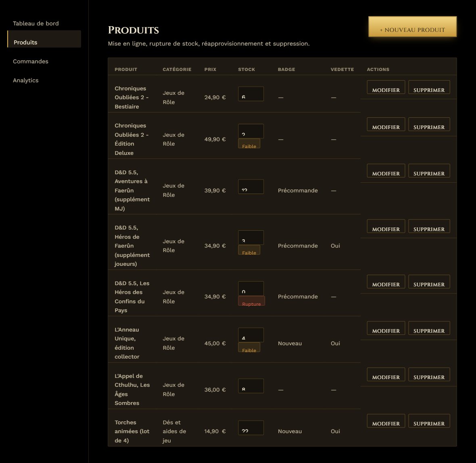
Task: Click Faible label on Édition Deluxe row
Action: (249, 144)
